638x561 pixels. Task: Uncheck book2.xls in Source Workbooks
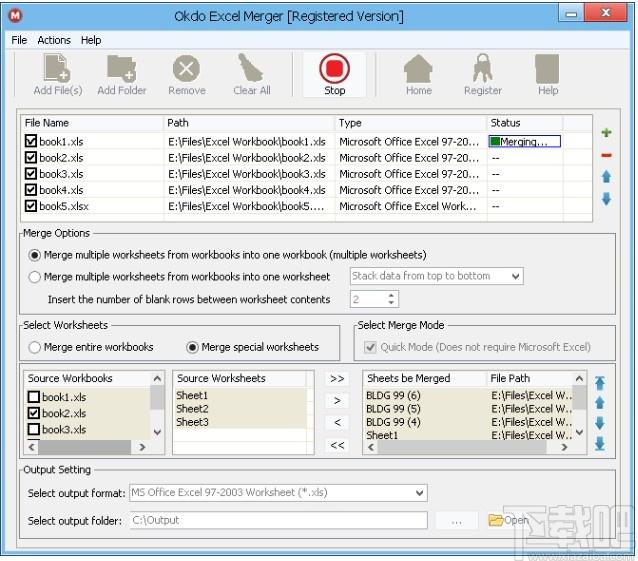(x=34, y=413)
